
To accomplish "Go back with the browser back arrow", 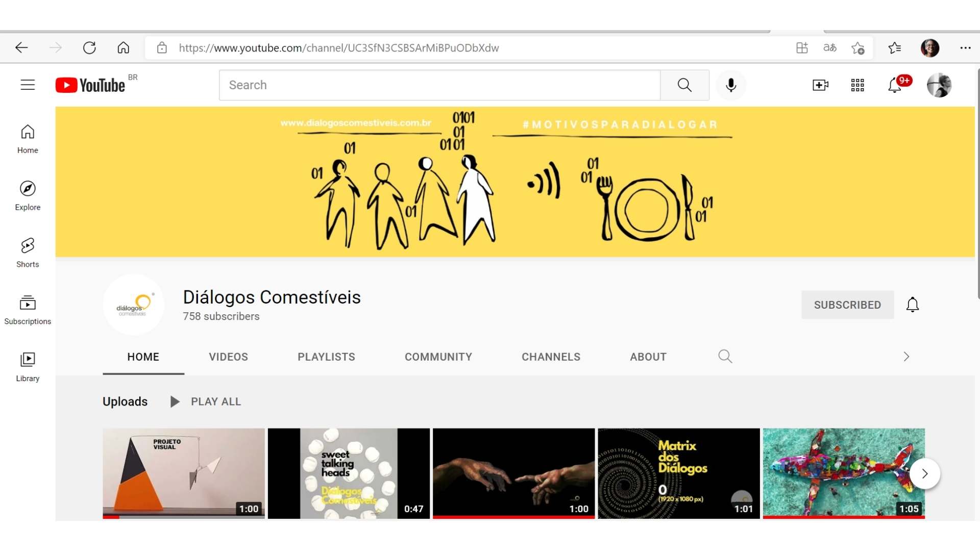I will [x=21, y=48].
